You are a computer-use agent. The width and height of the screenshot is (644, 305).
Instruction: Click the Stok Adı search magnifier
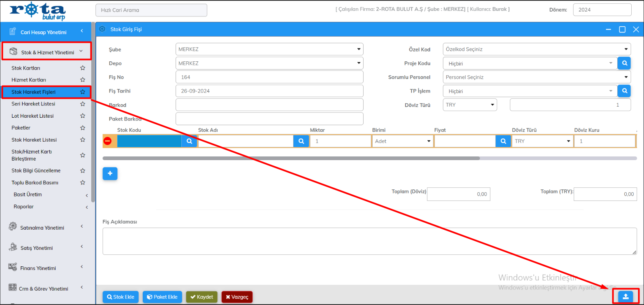point(301,141)
